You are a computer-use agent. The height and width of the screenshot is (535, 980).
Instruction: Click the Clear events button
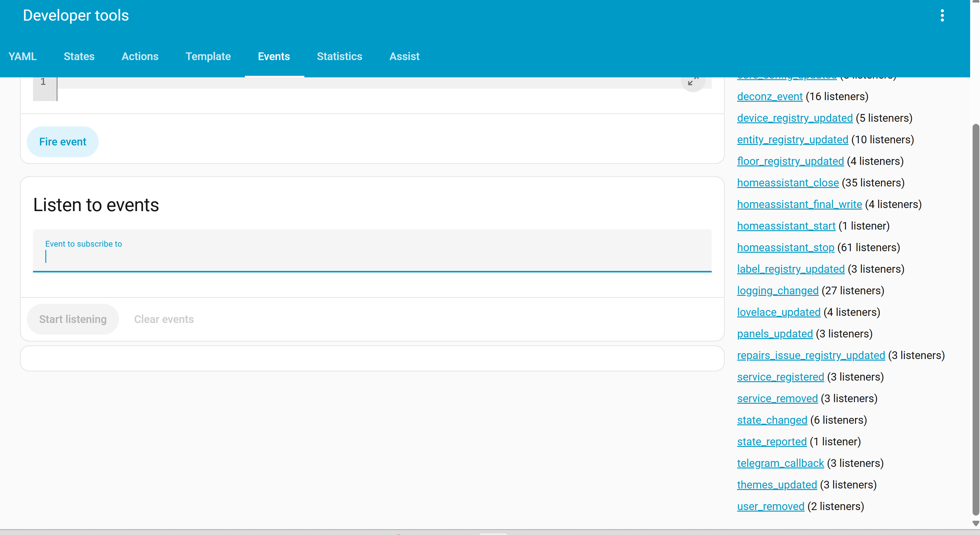click(x=163, y=319)
